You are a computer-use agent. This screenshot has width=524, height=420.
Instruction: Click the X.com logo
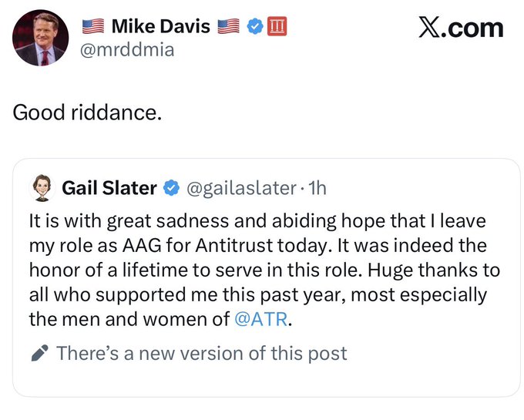coord(460,28)
